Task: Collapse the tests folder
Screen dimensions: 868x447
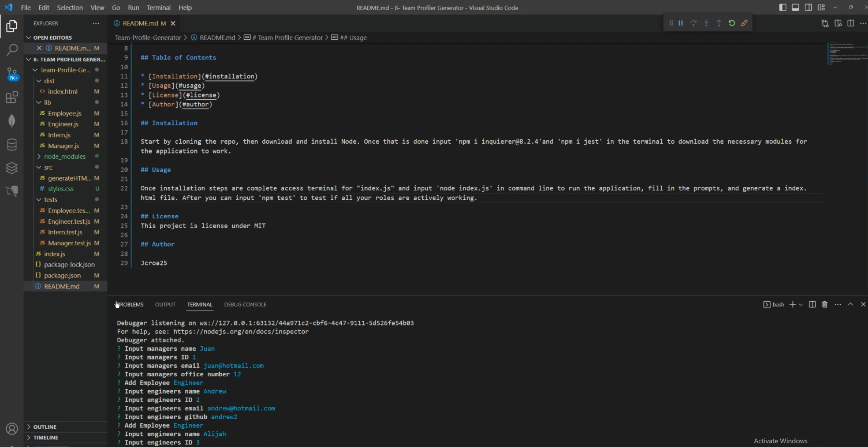Action: click(51, 200)
